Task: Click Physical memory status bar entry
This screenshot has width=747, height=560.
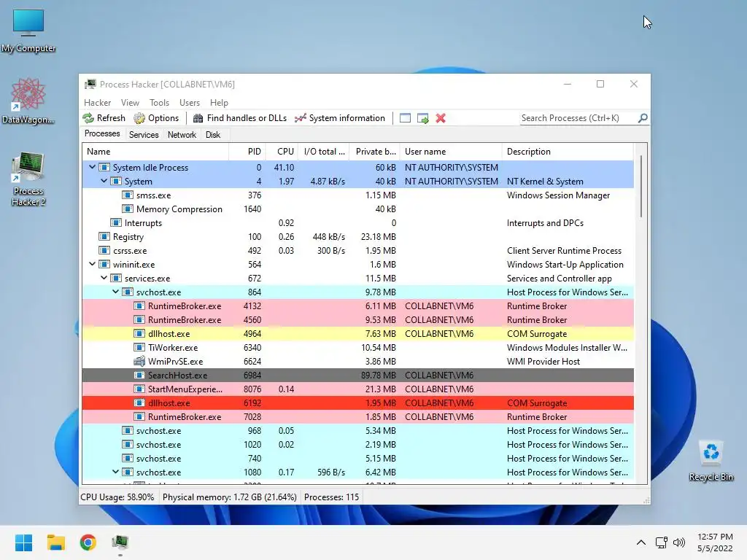Action: pos(230,497)
